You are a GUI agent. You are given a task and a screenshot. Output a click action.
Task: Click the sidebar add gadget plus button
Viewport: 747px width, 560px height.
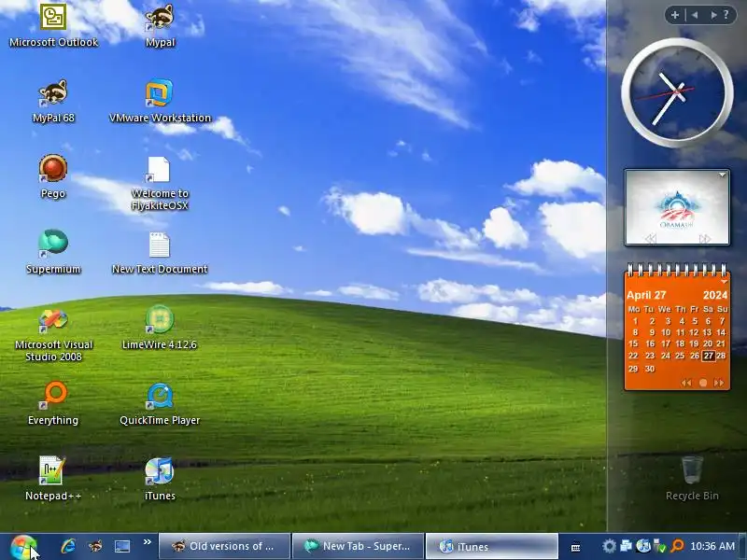[675, 15]
